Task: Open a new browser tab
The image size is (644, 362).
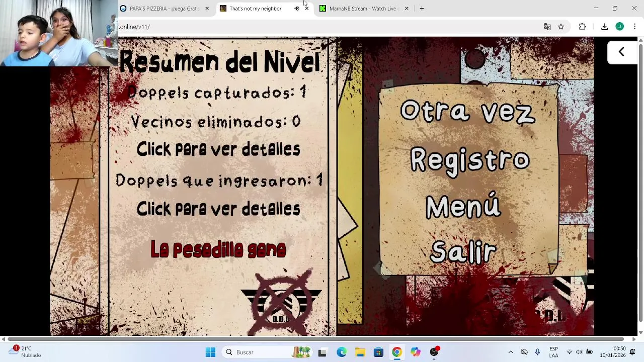Action: tap(422, 9)
